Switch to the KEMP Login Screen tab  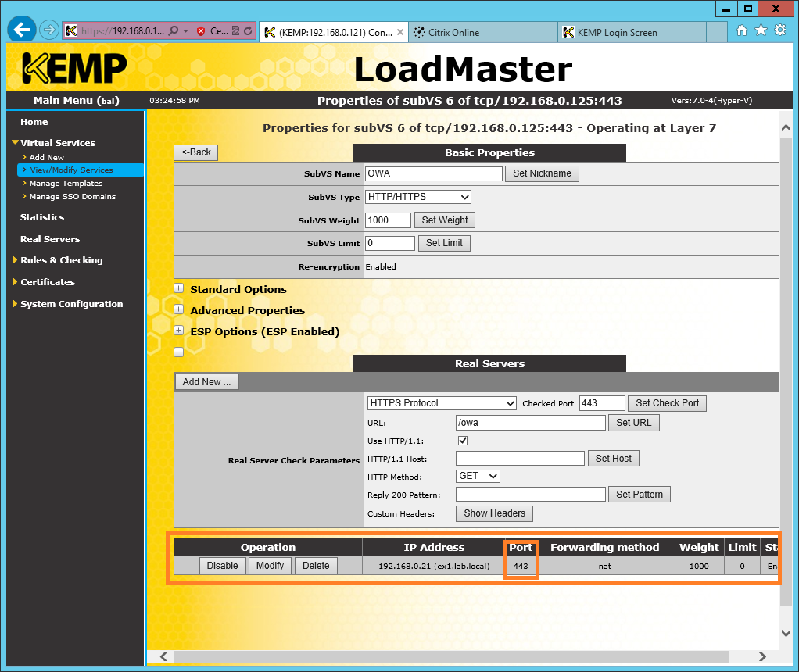632,32
